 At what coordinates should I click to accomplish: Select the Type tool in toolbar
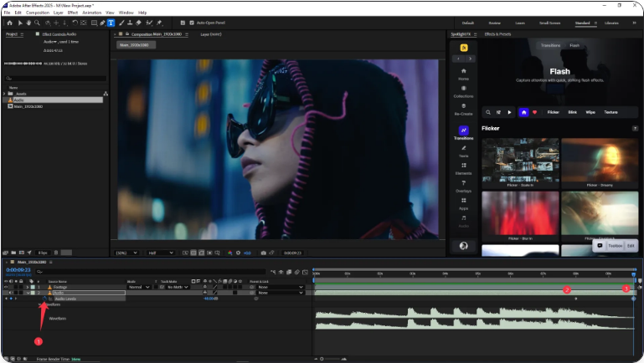(111, 23)
